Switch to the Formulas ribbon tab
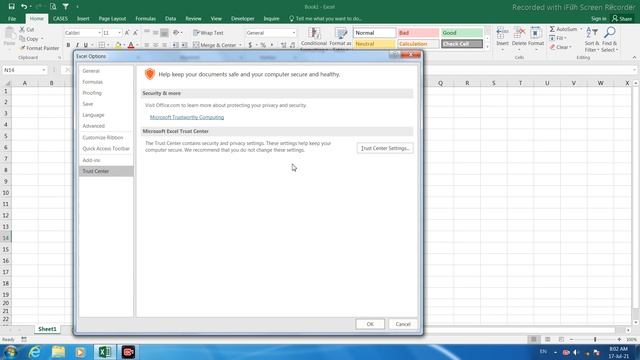 (145, 19)
